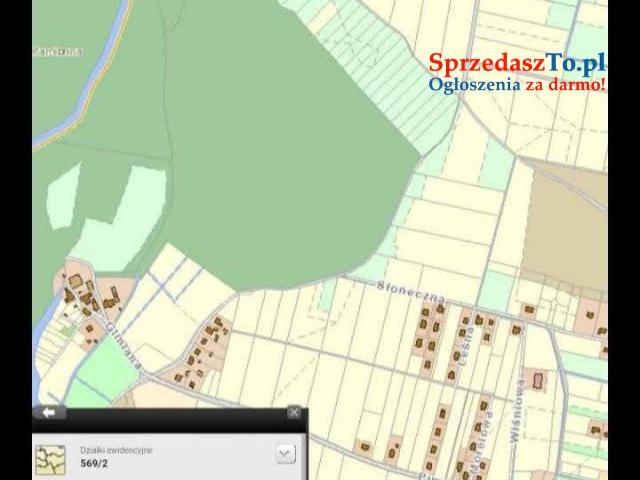Expand the Działki ewidencyjne dropdown chevron
The image size is (640, 480).
click(x=285, y=454)
